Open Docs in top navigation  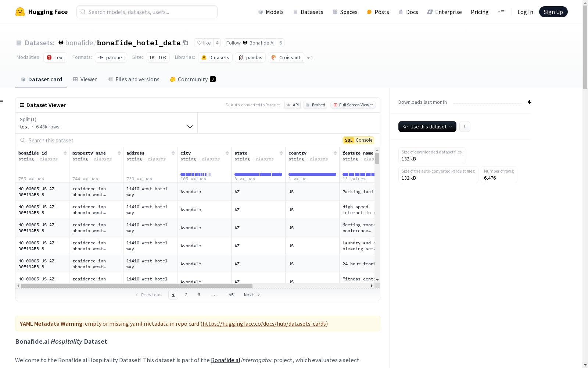coord(408,12)
